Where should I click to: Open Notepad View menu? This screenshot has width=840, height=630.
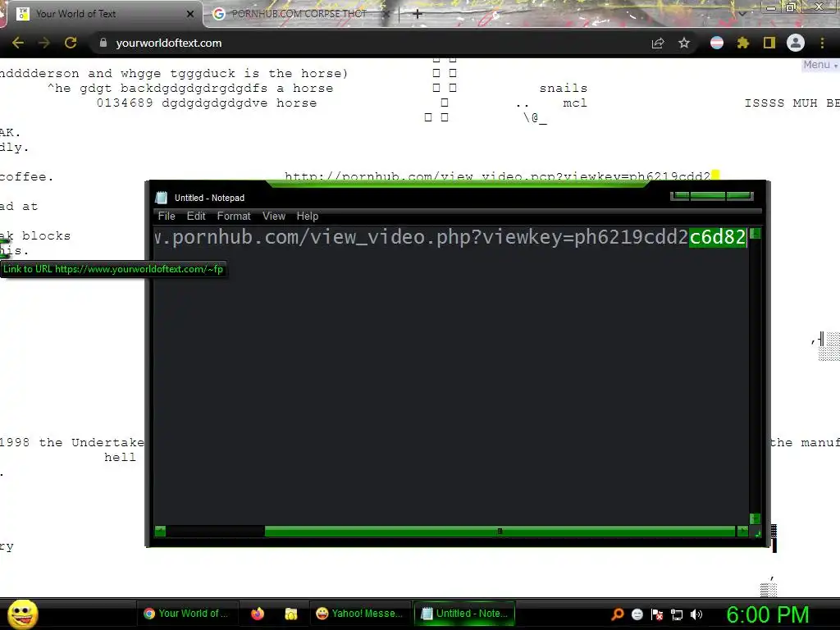point(274,216)
